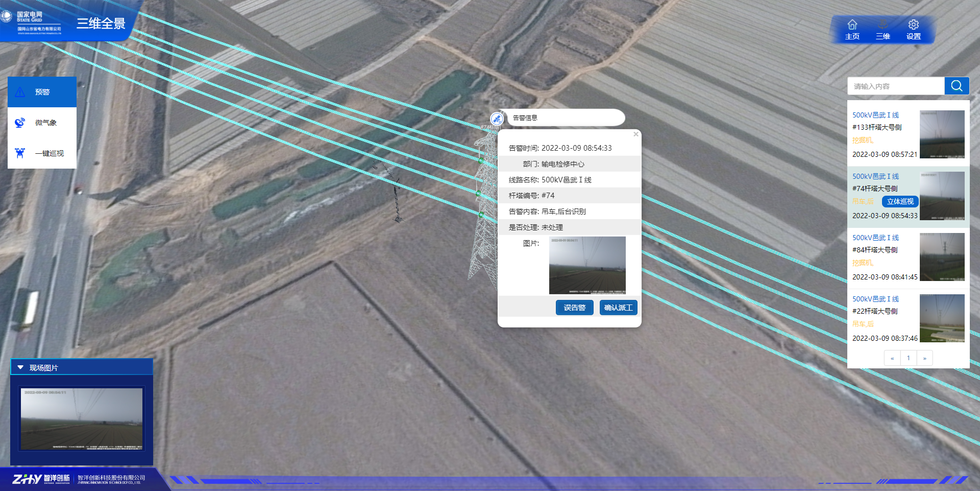
Task: Switch to 三维 3D view icon
Action: coord(883,25)
